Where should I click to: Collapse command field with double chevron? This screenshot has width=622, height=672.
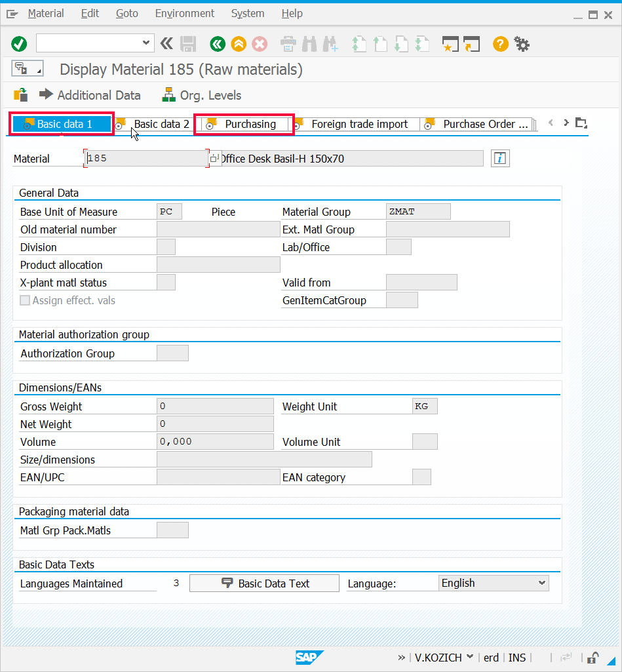(166, 43)
